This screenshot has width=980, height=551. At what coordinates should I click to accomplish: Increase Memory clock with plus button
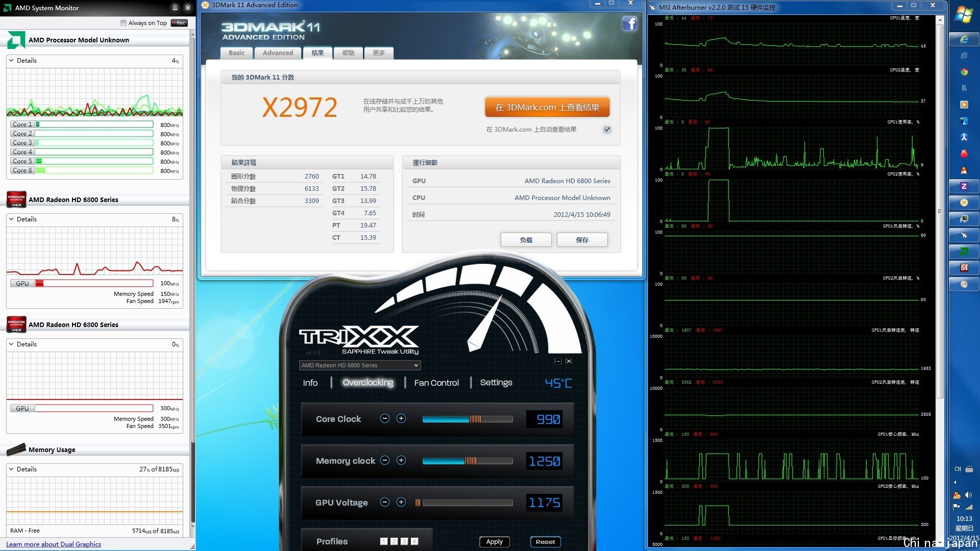(x=401, y=461)
